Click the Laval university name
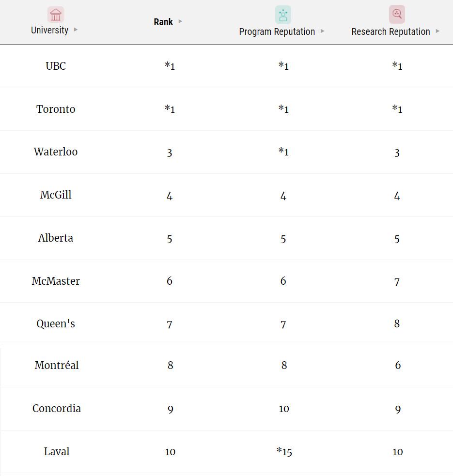Screen dimensions: 453x476 click(x=56, y=451)
